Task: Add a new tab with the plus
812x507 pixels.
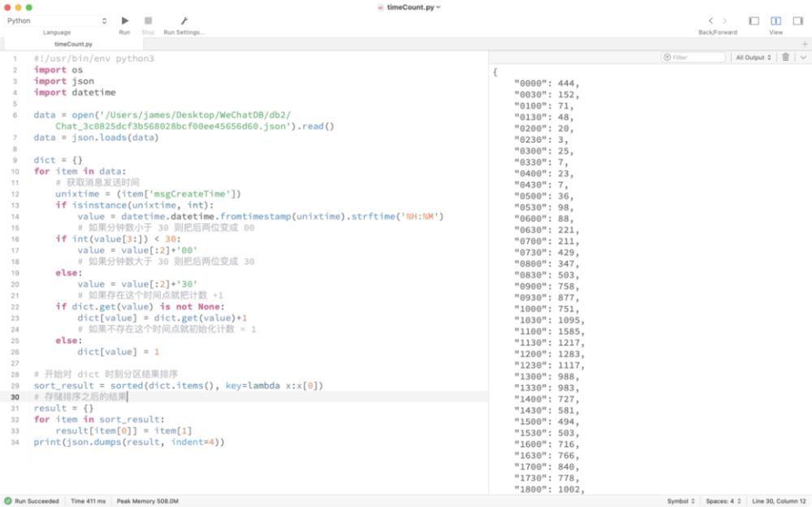Action: coord(805,44)
